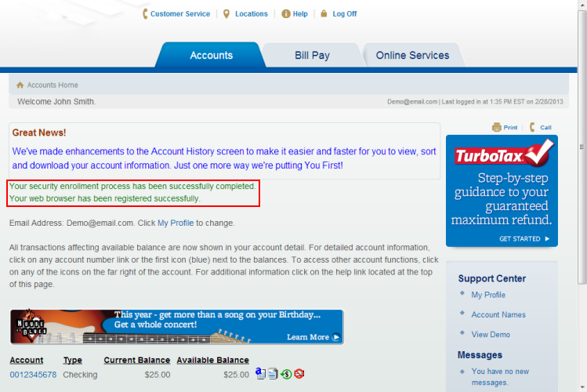
Task: Click the Locations map pin icon
Action: coord(226,13)
